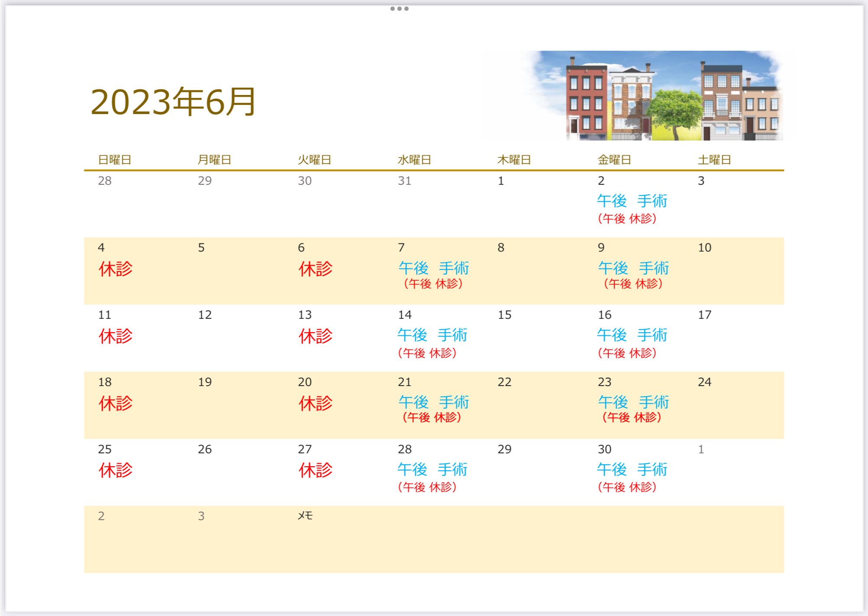Select 午後 手術 text on June 14
868x616 pixels.
(432, 335)
